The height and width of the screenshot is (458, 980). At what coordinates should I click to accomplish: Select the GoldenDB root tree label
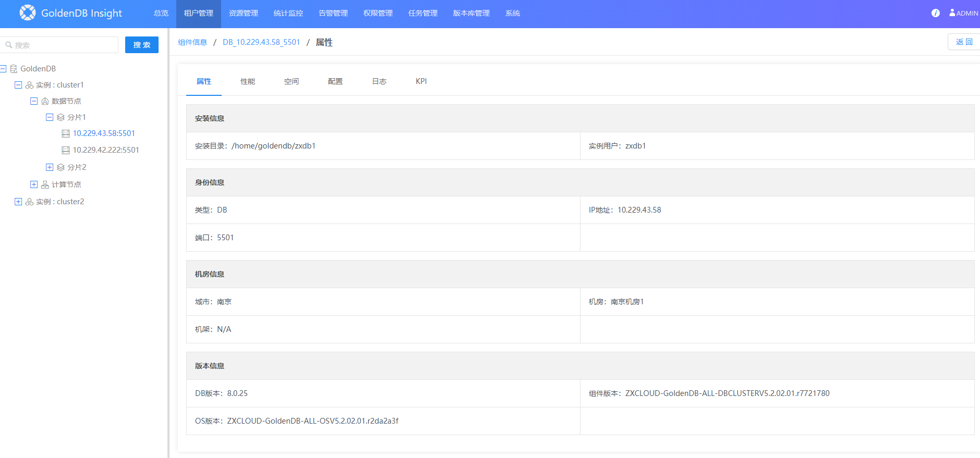point(38,69)
